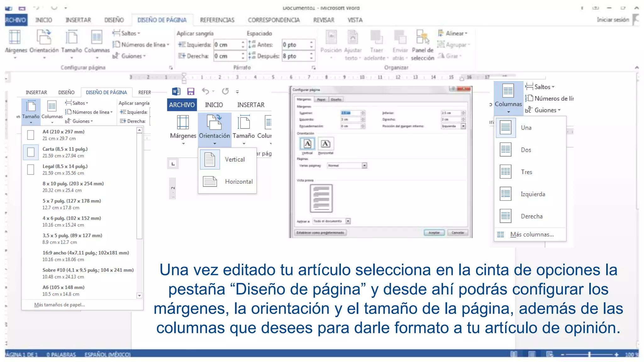
Task: Open Más columnas... option
Action: pos(530,234)
